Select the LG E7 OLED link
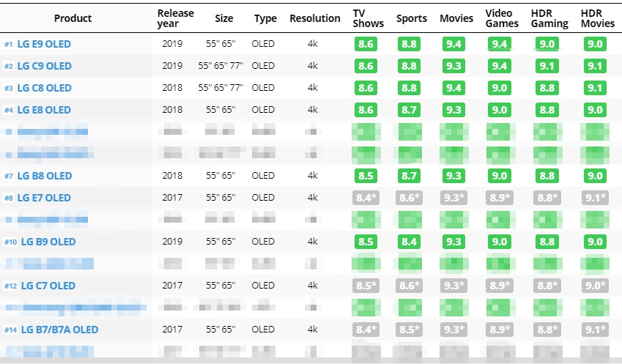Image resolution: width=622 pixels, height=364 pixels. pyautogui.click(x=44, y=198)
